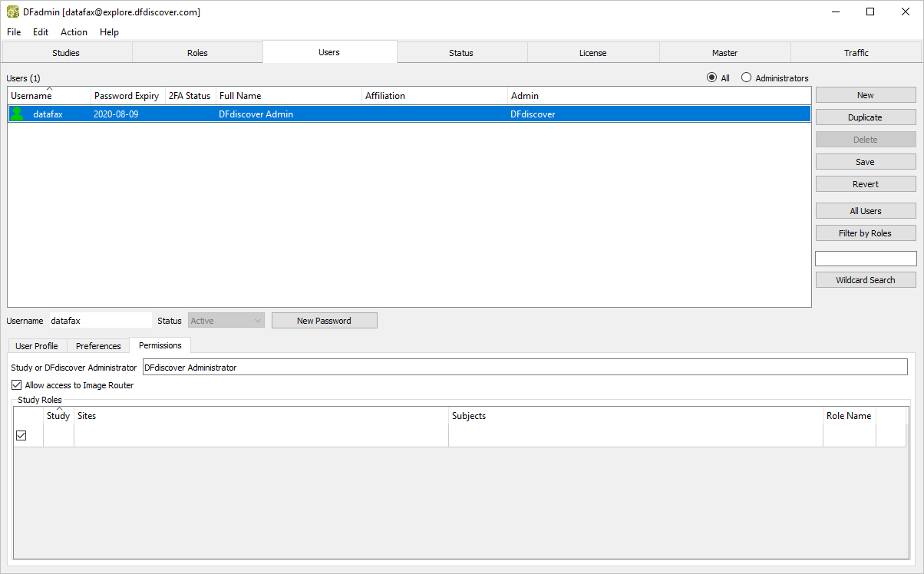Click the search text field above Wildcard Search

coord(865,259)
